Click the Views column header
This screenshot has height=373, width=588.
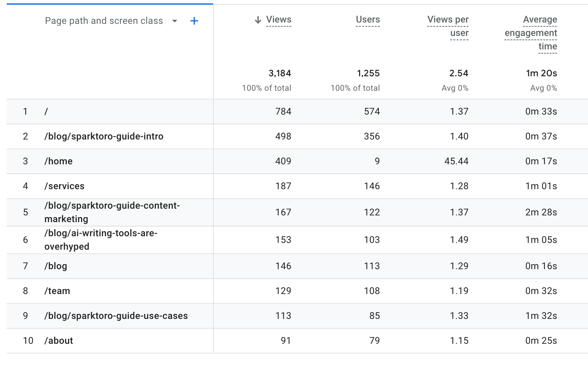278,19
